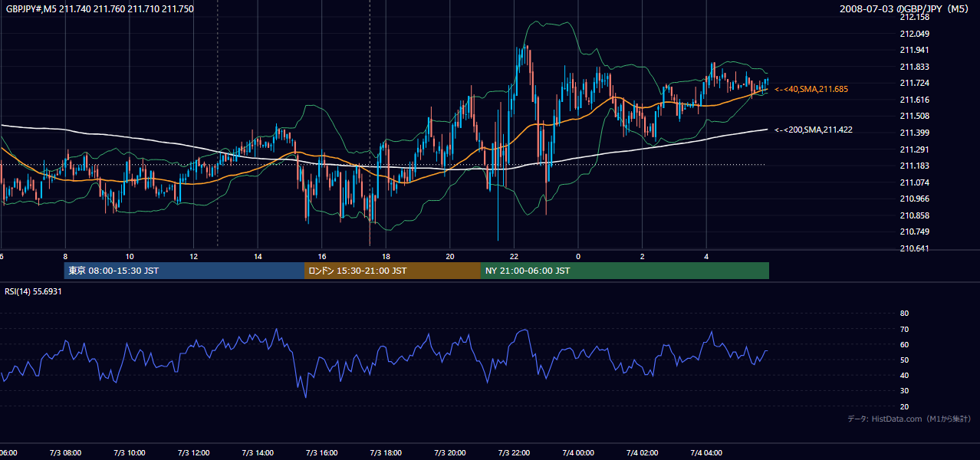
Task: Click the 7/3 10:00 bottom time label
Action: [129, 452]
